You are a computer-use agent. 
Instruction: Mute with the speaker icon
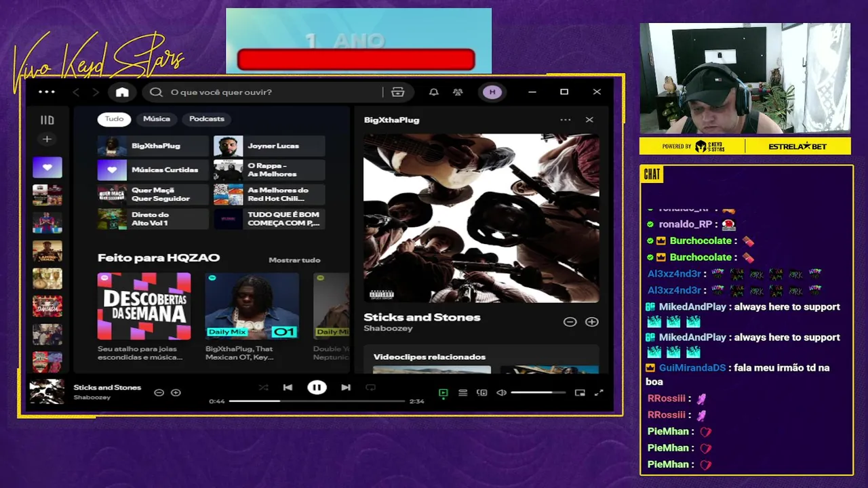[x=501, y=392]
